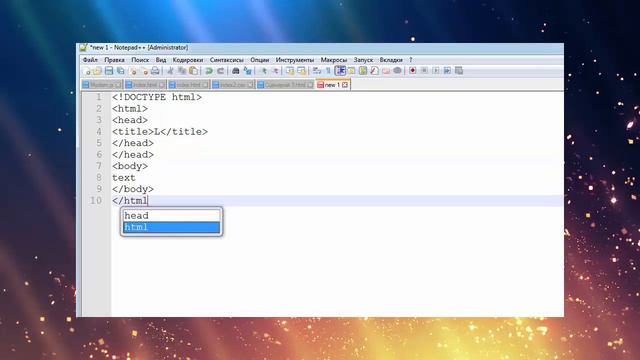640x360 pixels.
Task: Click the Close document toolbar icon
Action: (x=133, y=71)
